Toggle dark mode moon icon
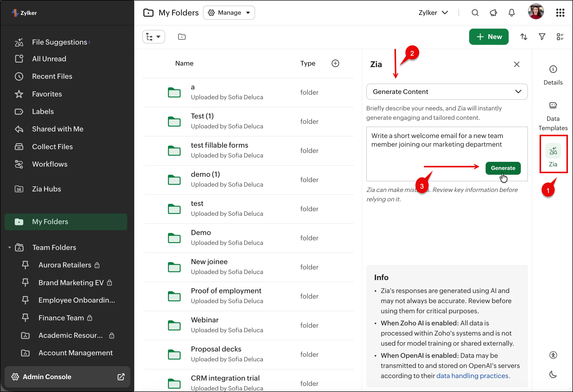This screenshot has width=573, height=392. 553,374
